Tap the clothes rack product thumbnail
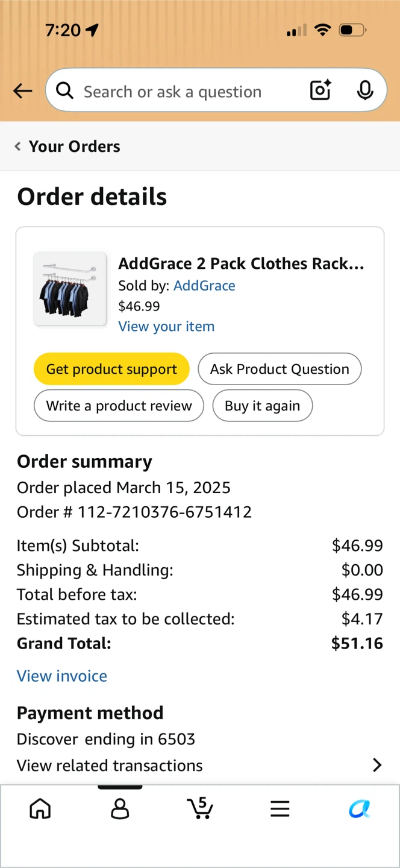 click(70, 289)
